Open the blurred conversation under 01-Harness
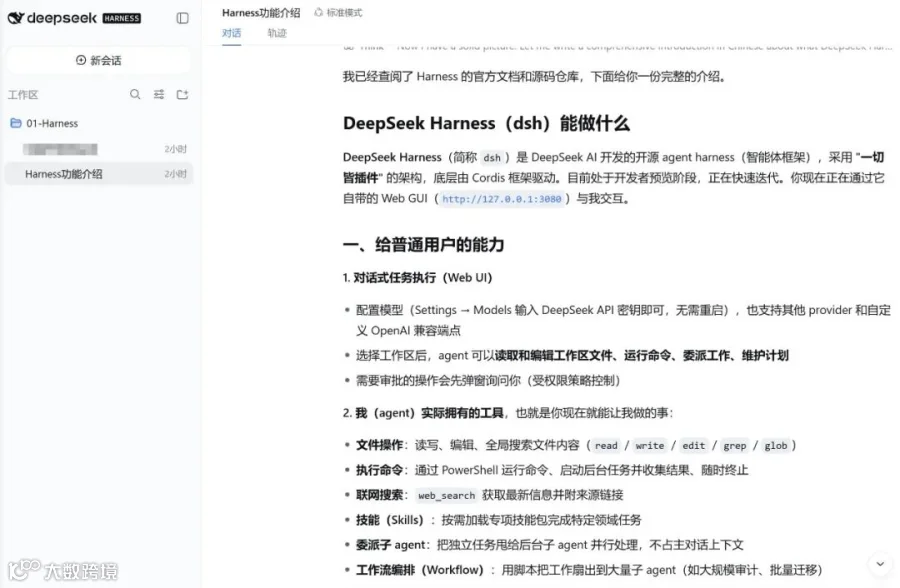Image resolution: width=900 pixels, height=588 pixels. (99, 149)
